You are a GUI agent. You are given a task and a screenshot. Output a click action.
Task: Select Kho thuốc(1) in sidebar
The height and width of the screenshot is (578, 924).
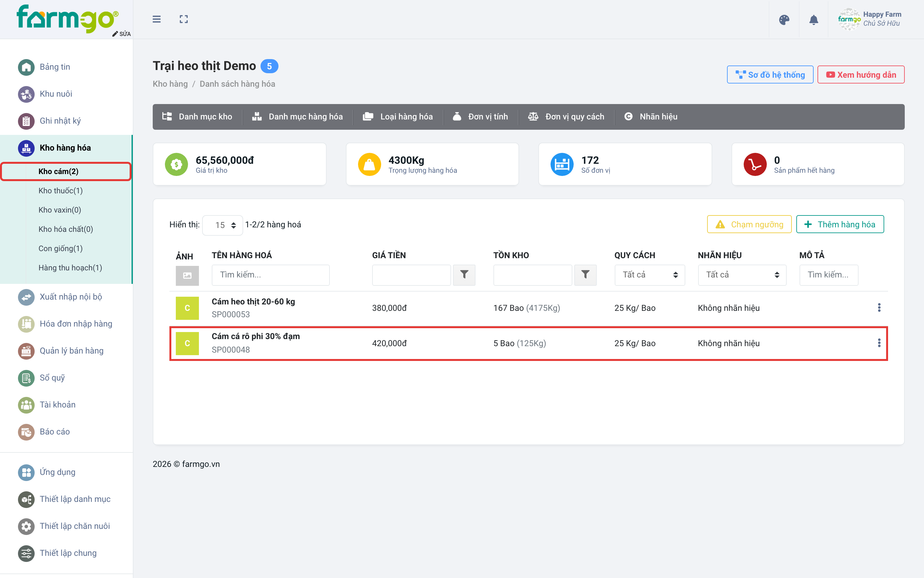point(61,191)
